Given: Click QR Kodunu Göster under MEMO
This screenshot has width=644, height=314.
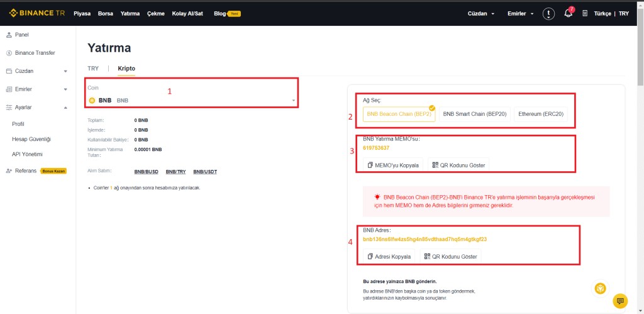Looking at the screenshot, I should point(458,165).
